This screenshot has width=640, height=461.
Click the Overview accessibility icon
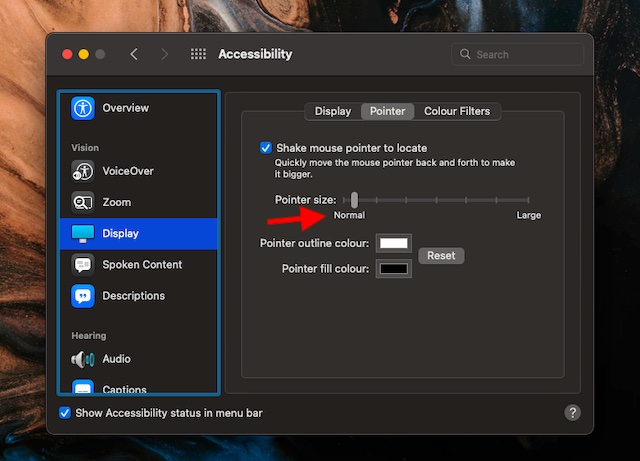point(83,108)
